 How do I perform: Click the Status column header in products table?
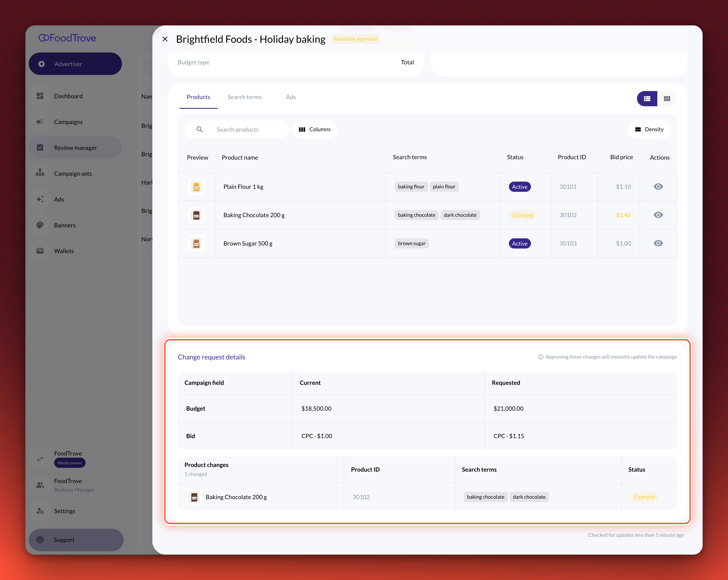click(515, 157)
